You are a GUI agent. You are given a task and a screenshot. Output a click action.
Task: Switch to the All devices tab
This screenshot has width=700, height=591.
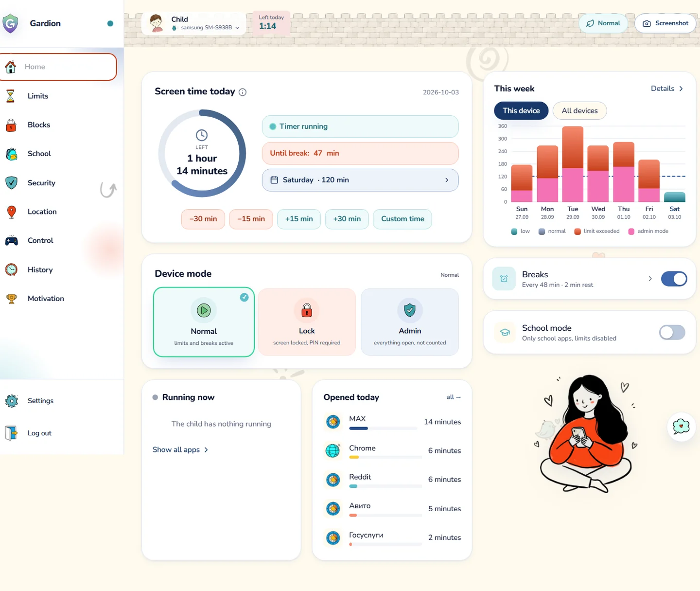[579, 111]
